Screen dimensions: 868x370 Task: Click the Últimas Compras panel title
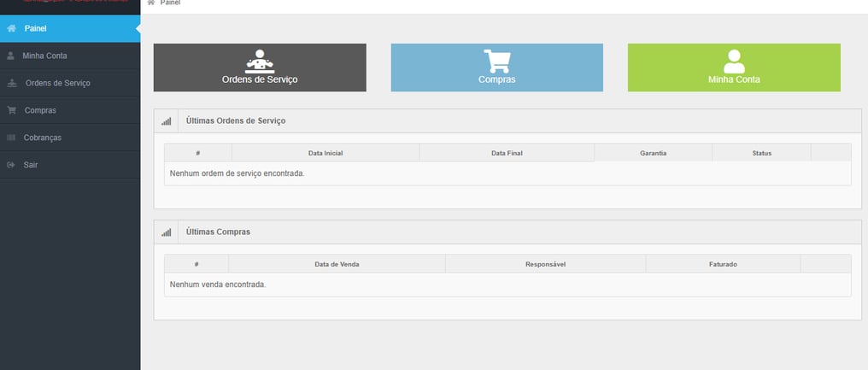tap(218, 232)
